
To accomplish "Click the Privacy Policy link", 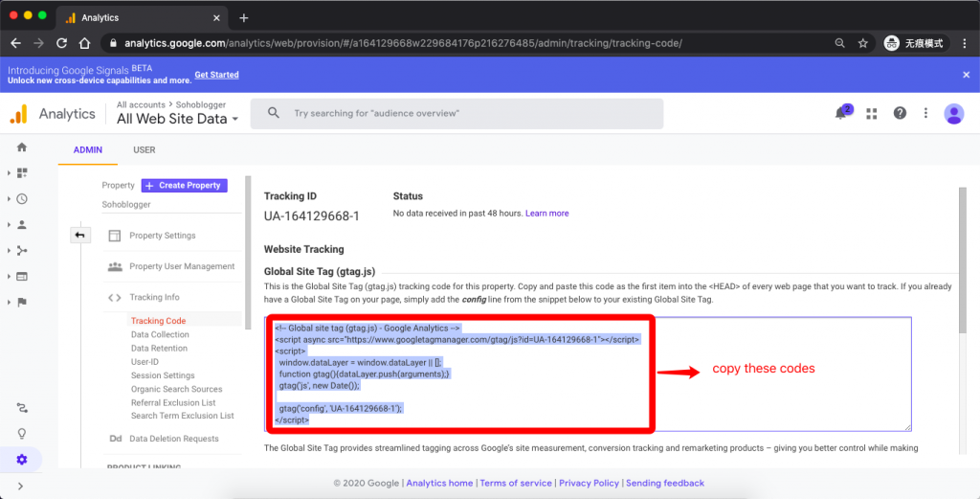I will coord(589,484).
